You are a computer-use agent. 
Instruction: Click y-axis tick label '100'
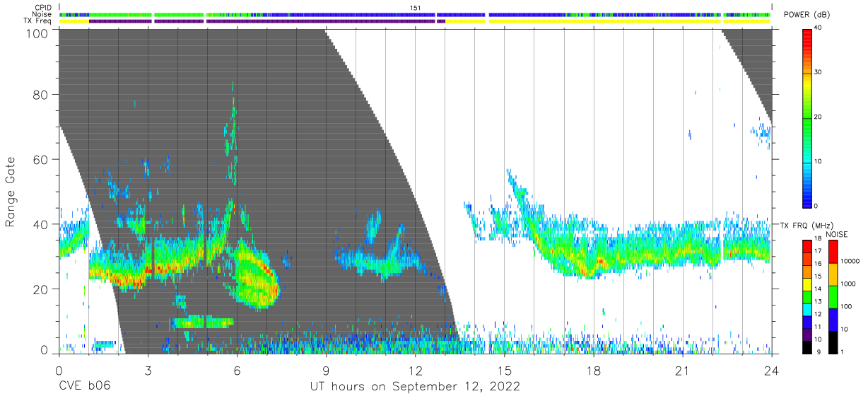(x=37, y=33)
